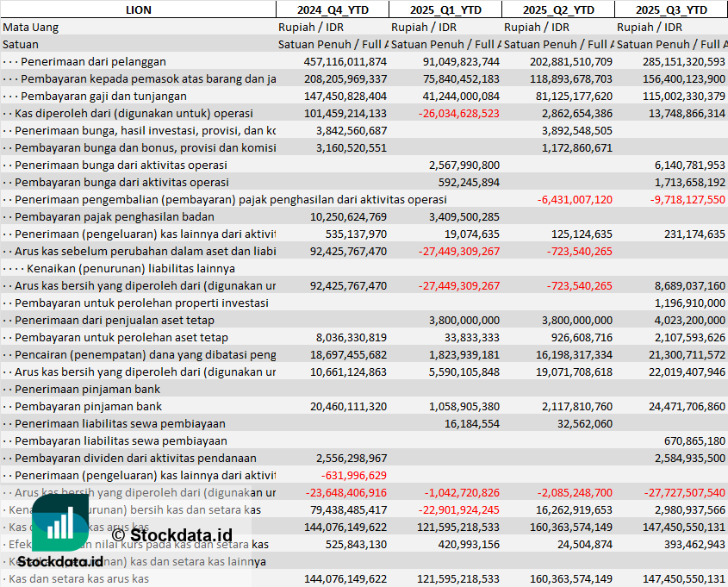This screenshot has width=728, height=587.
Task: Select Penerimaan bunga dari aktivitas operasi label
Action: [121, 165]
